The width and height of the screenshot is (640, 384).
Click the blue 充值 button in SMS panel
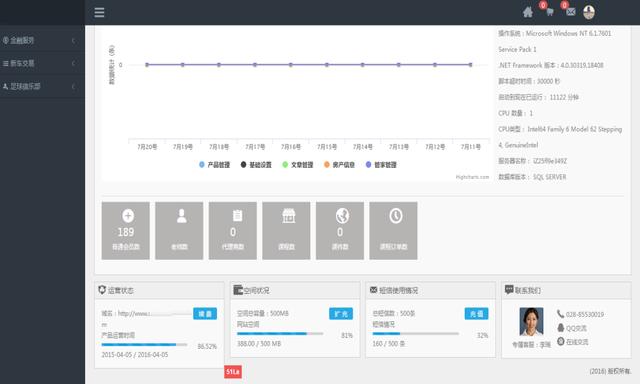pyautogui.click(x=476, y=314)
